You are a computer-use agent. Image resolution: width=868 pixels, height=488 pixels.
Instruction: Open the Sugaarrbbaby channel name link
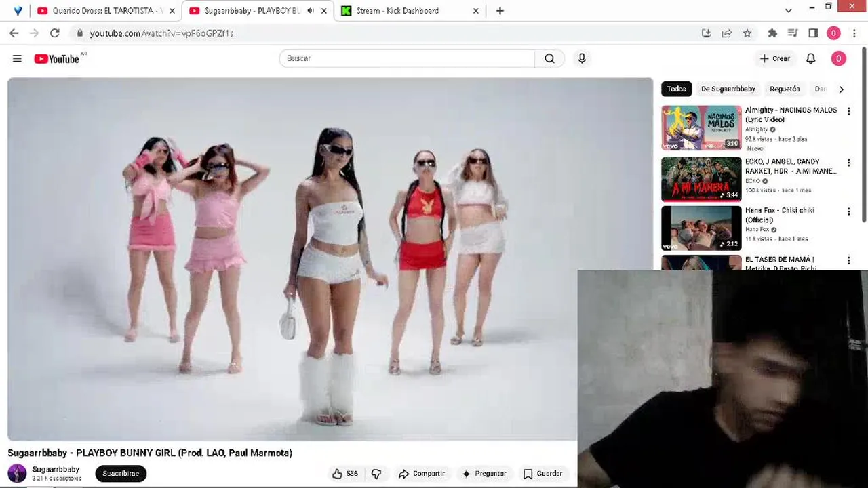(x=56, y=469)
